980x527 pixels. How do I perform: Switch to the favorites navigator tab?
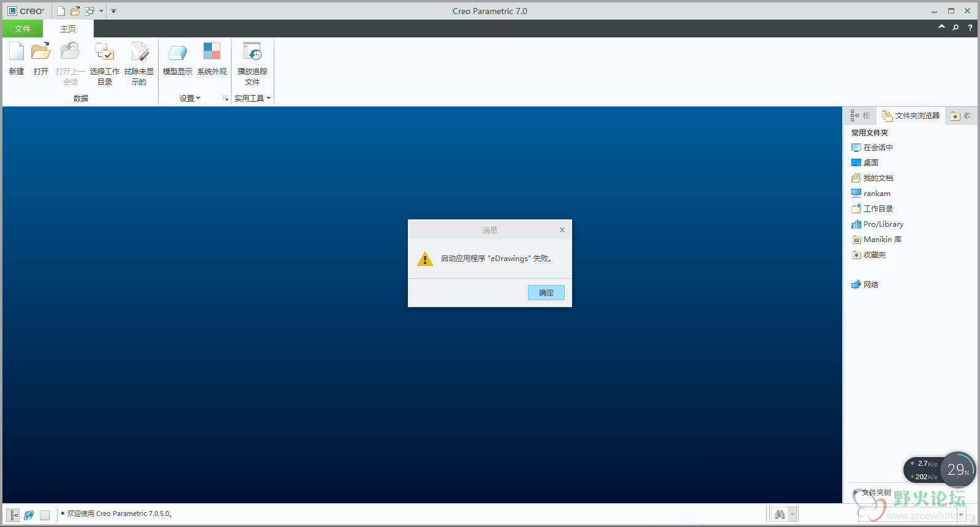[x=961, y=115]
